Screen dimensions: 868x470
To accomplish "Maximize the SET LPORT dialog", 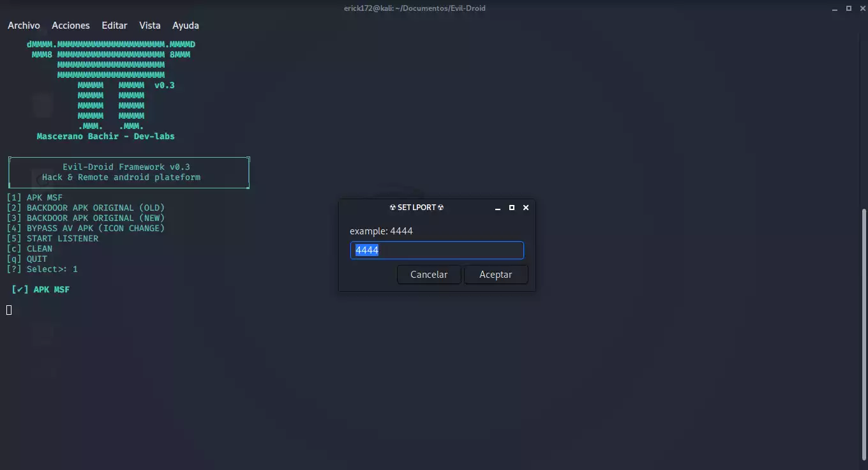I will (512, 208).
